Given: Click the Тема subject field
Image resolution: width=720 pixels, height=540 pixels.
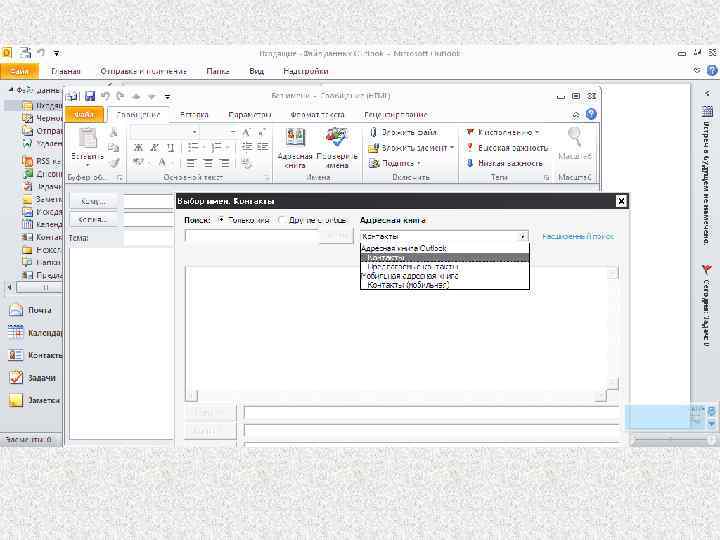Looking at the screenshot, I should click(148, 238).
